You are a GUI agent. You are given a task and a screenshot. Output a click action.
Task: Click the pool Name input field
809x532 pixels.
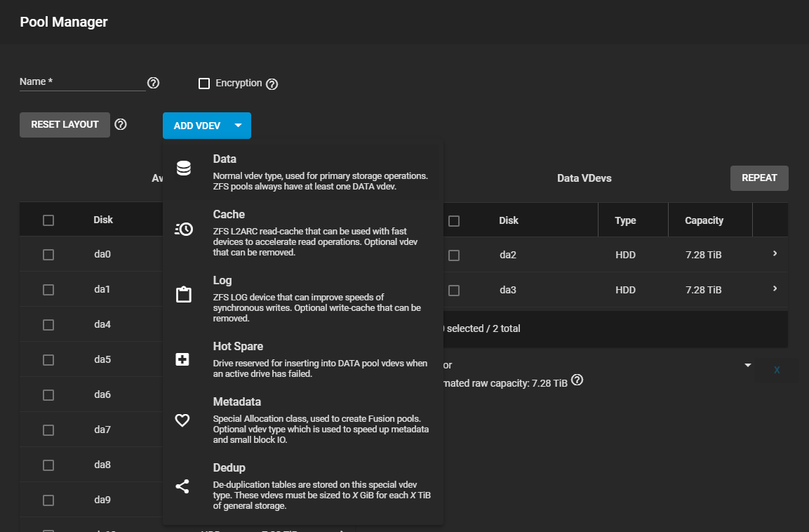point(81,82)
